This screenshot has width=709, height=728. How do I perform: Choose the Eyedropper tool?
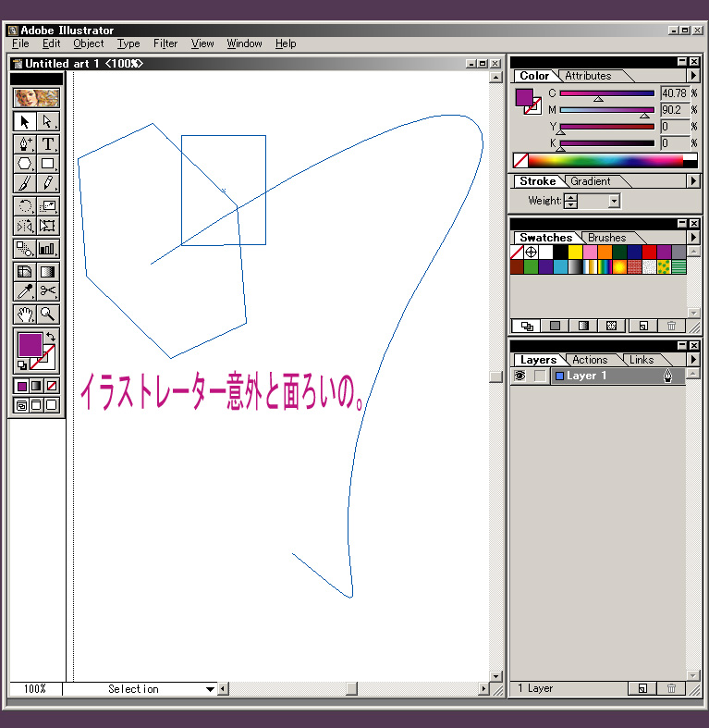25,291
